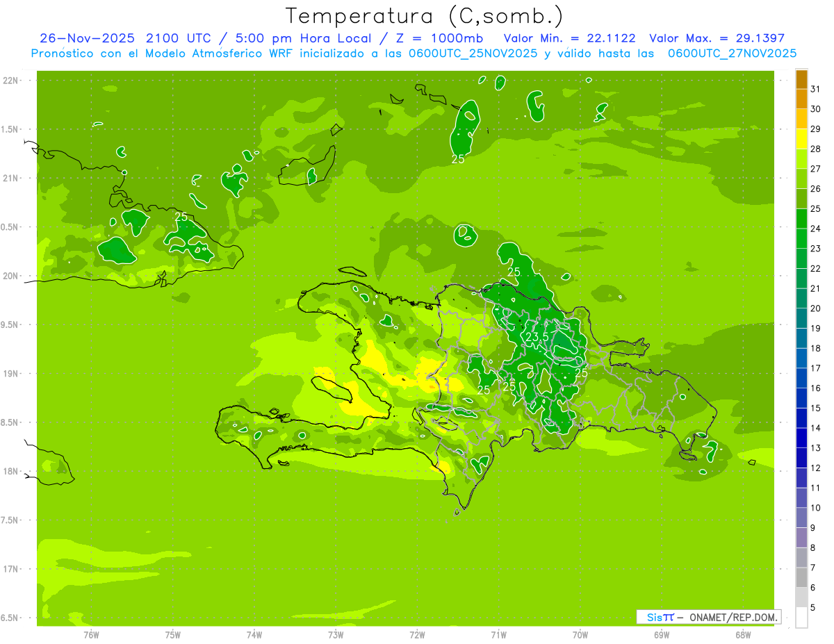834x644 pixels.
Task: Click legend swatch between 30 and 31
Action: click(x=801, y=99)
